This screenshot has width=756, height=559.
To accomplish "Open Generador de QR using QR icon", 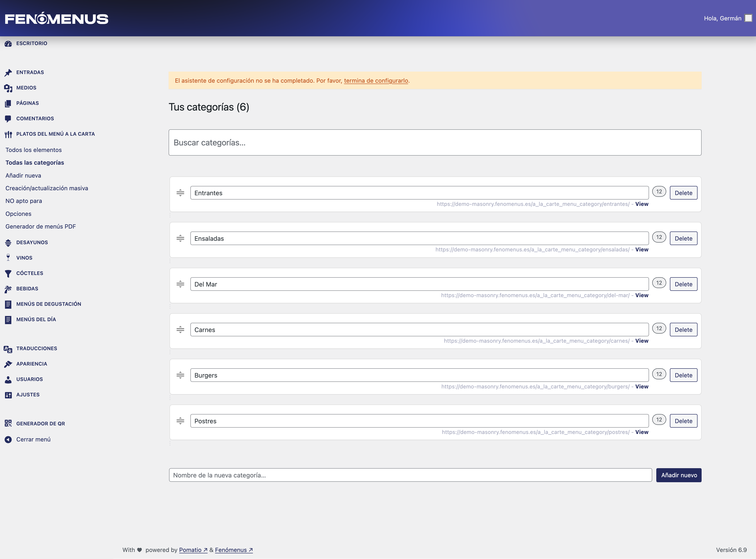I will 8,423.
